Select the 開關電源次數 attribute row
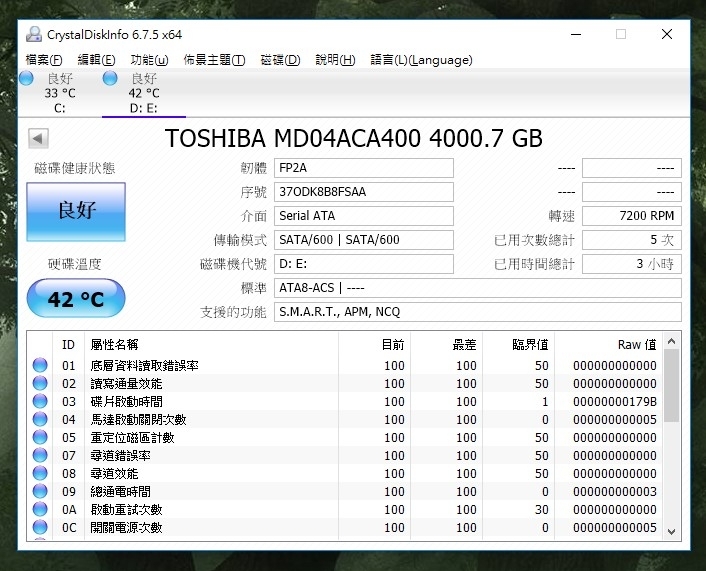Image resolution: width=706 pixels, height=571 pixels. [x=345, y=527]
